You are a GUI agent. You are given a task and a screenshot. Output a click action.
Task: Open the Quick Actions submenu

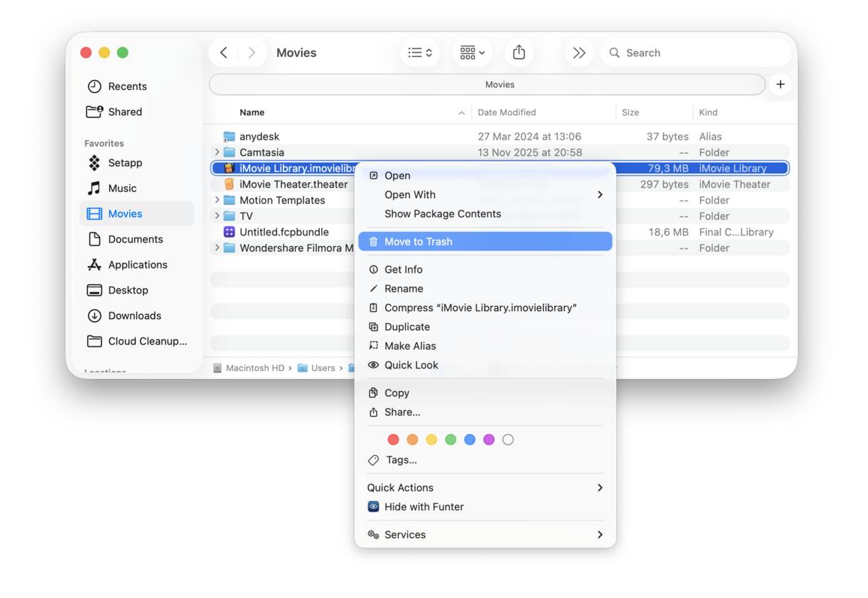pyautogui.click(x=485, y=488)
